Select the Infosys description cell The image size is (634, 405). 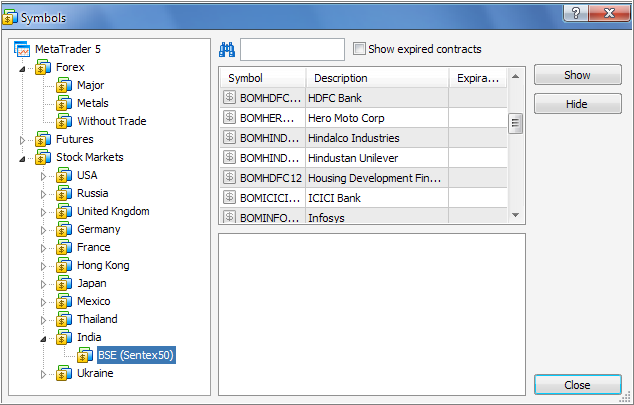coord(377,217)
